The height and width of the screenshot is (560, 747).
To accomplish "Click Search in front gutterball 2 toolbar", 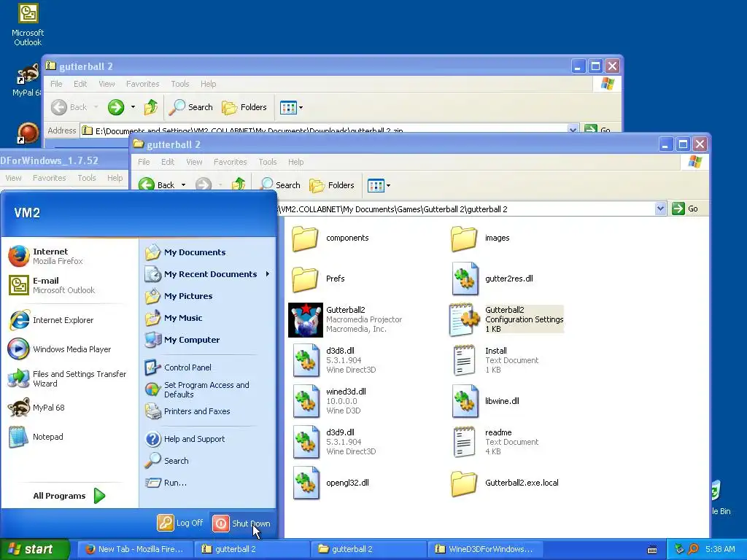I will 281,185.
